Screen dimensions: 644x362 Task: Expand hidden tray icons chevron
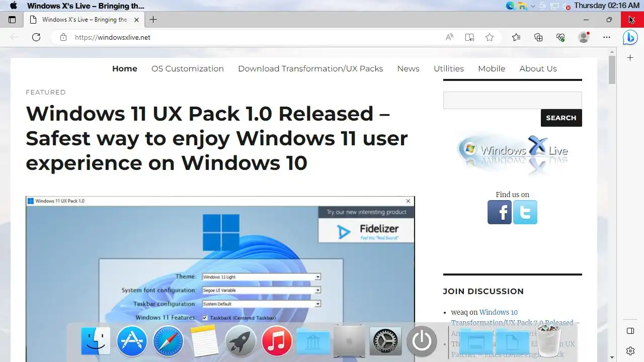[532, 6]
